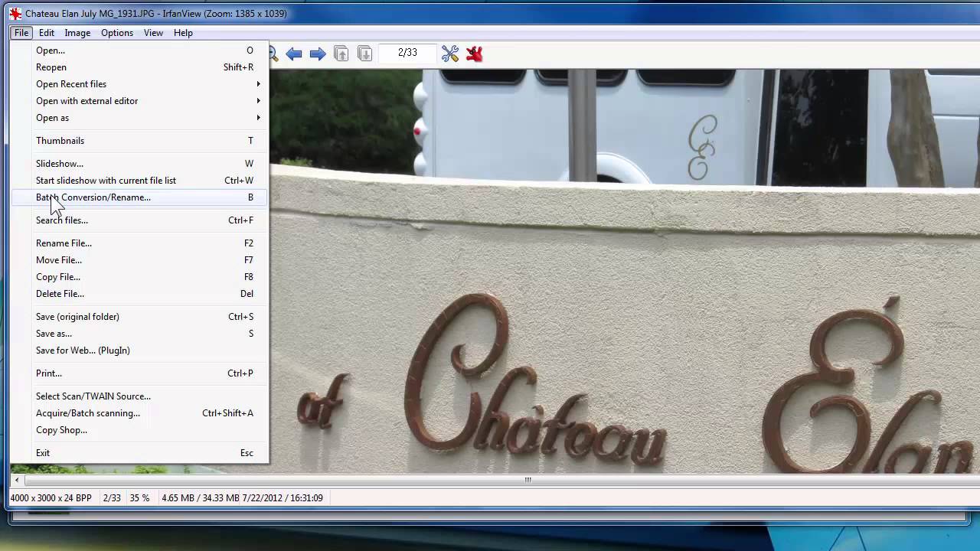
Task: Choose Open... from the File menu
Action: click(x=139, y=51)
